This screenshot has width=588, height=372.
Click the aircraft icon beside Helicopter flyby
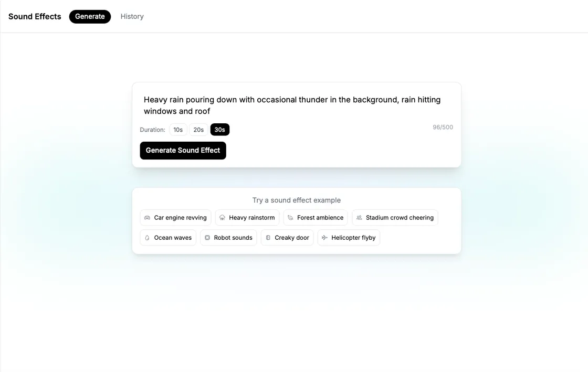tap(324, 238)
